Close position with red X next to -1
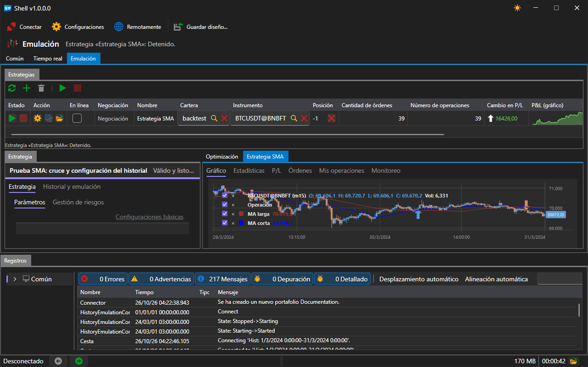588x367 pixels. coord(331,118)
